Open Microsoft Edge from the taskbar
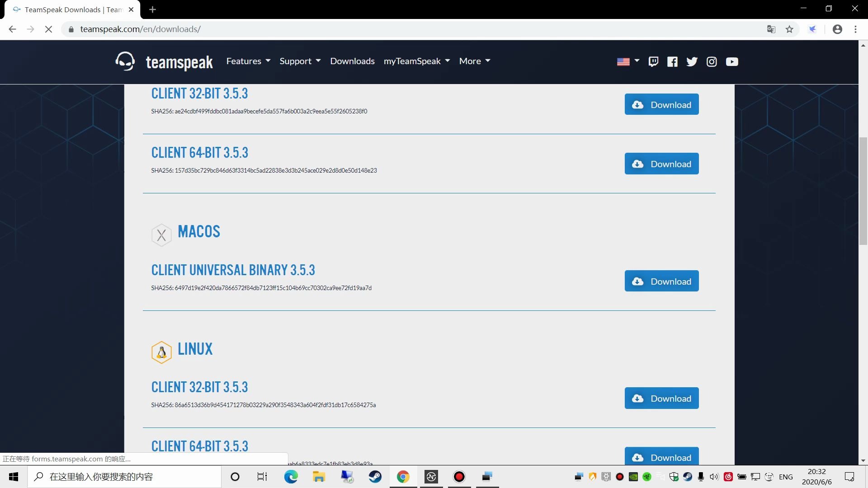This screenshot has width=868, height=488. (x=291, y=477)
